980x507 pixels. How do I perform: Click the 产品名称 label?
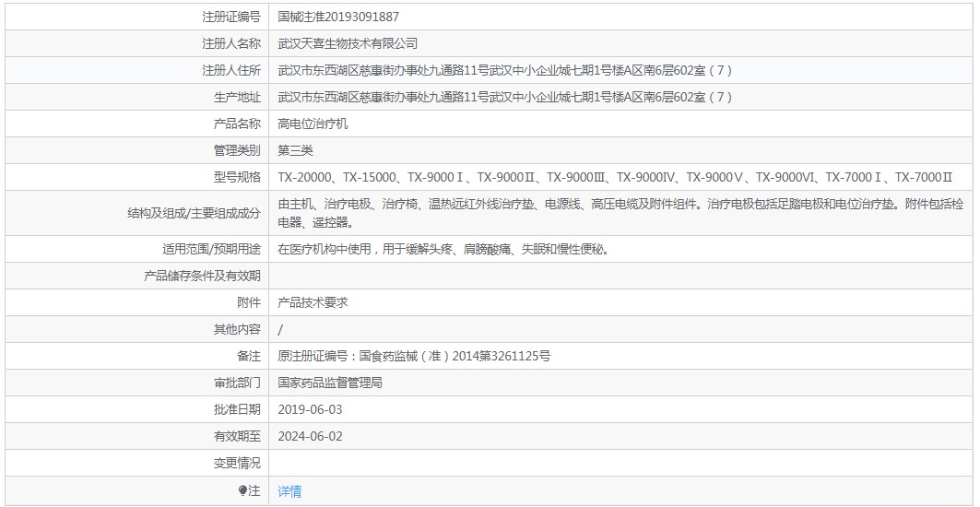[237, 124]
